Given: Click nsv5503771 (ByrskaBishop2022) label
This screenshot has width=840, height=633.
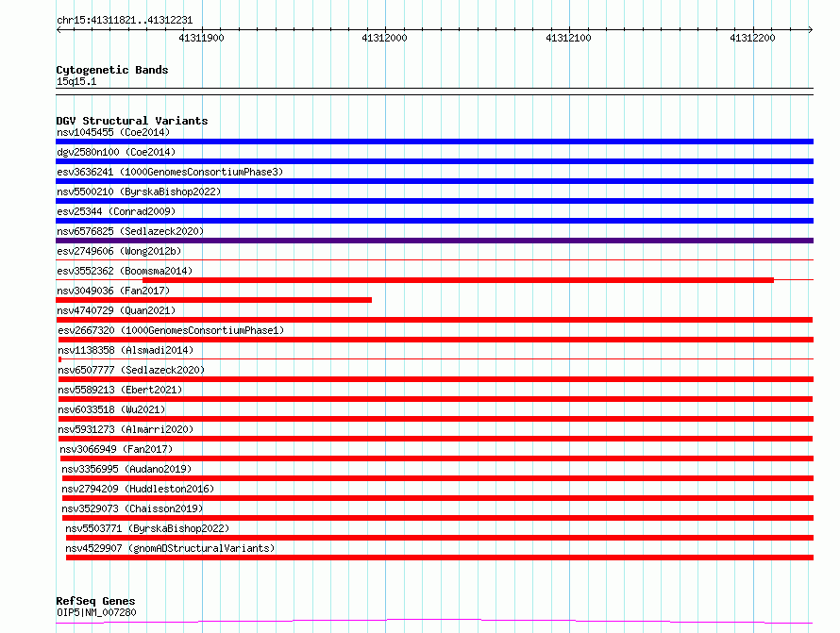Looking at the screenshot, I should [147, 528].
